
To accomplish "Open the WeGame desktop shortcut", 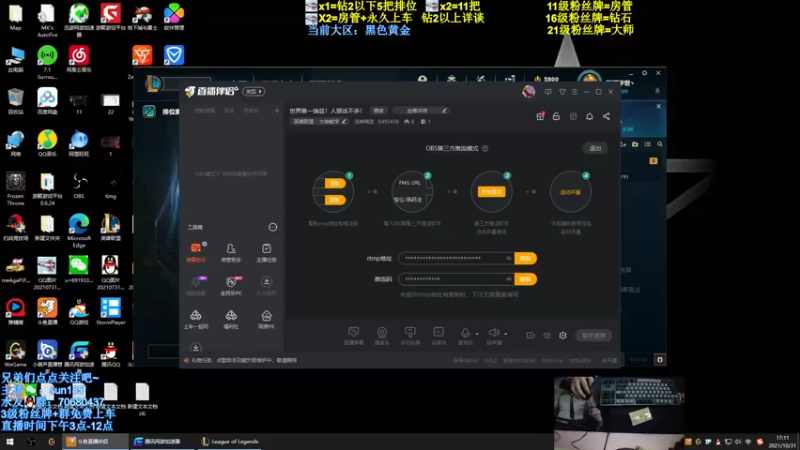I will (x=15, y=354).
